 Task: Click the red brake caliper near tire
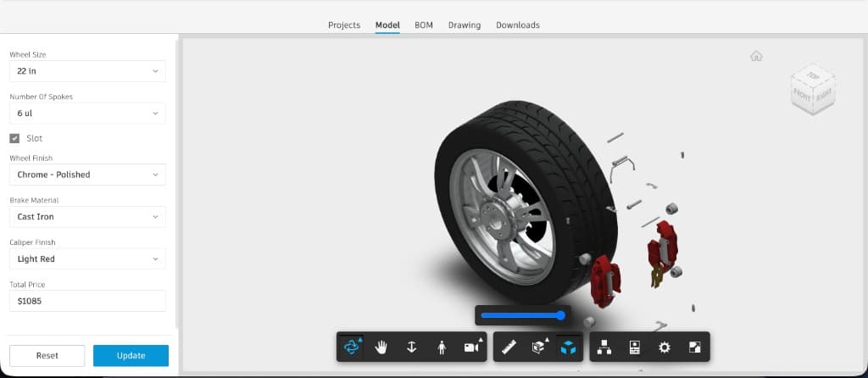tap(605, 281)
